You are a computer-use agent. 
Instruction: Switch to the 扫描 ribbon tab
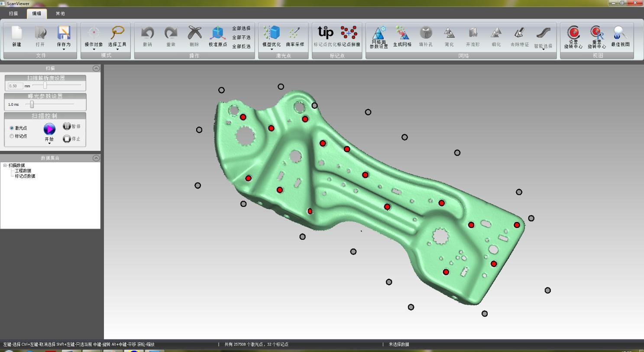[13, 13]
